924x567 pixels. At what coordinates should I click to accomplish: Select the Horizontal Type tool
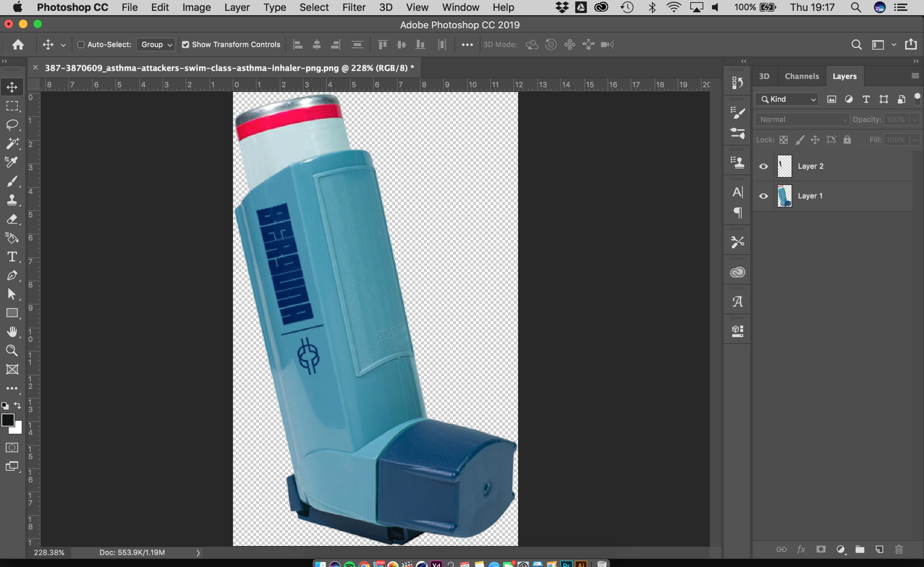coord(12,257)
